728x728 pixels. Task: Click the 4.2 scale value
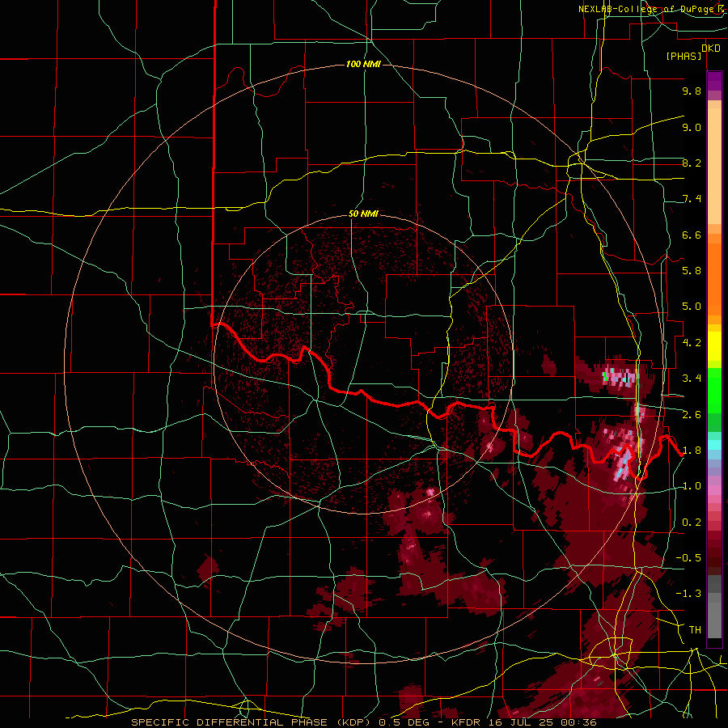(692, 343)
